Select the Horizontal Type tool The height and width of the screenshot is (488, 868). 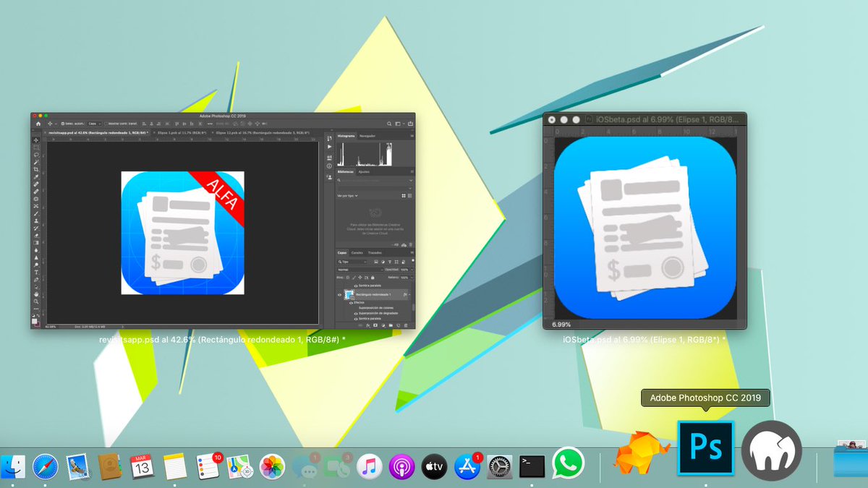(x=36, y=273)
